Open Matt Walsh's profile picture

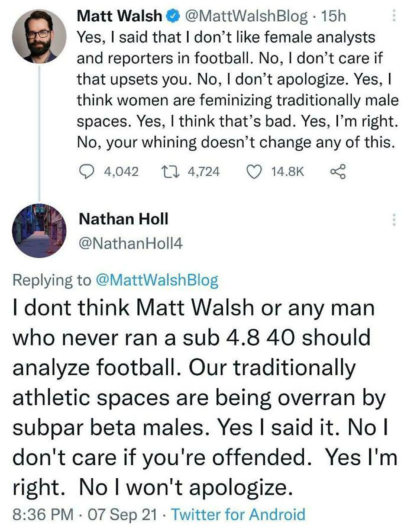click(x=39, y=36)
